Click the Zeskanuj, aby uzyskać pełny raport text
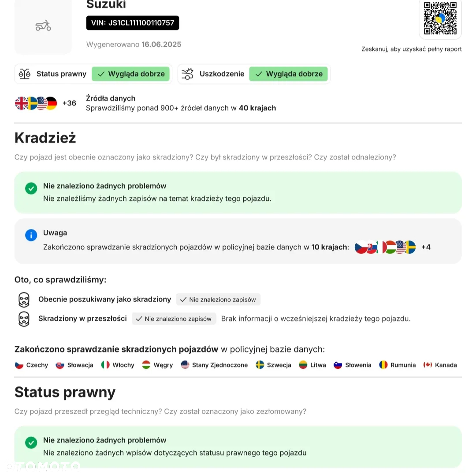Image resolution: width=476 pixels, height=476 pixels. [x=411, y=49]
